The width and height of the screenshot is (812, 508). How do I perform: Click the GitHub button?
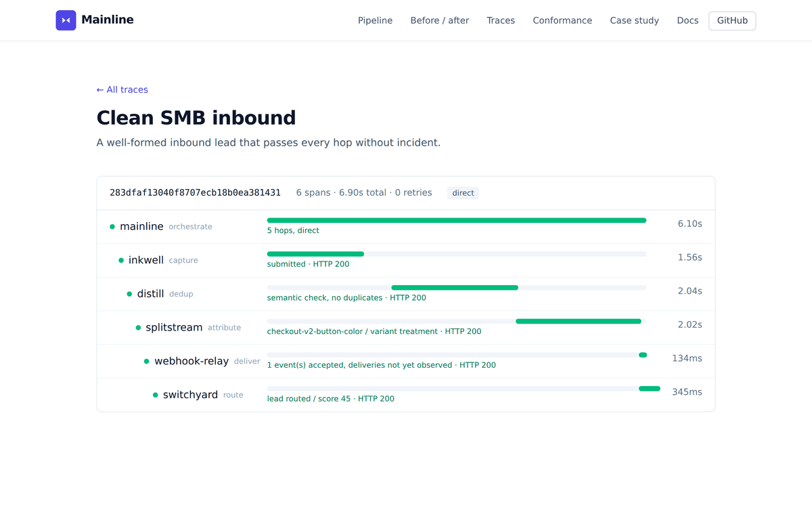click(x=732, y=20)
